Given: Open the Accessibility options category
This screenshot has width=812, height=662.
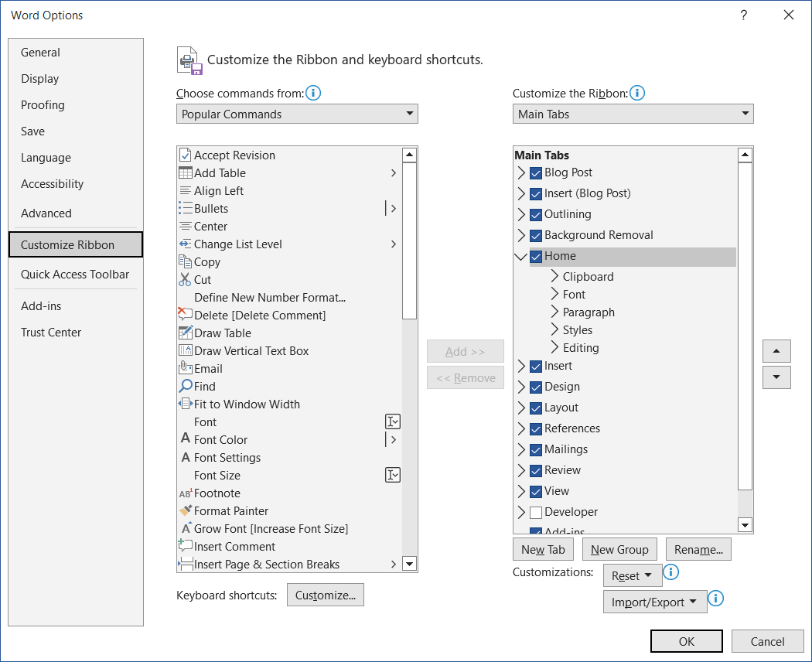Looking at the screenshot, I should coord(76,184).
